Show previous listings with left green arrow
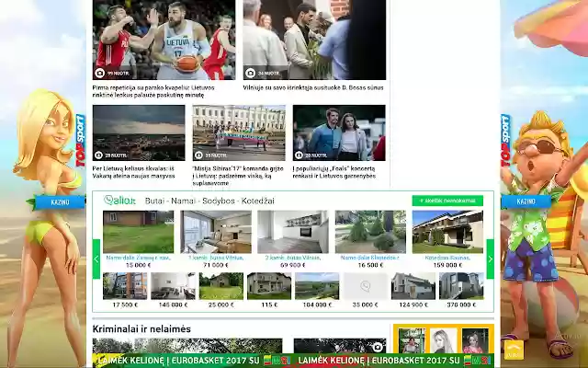 click(x=96, y=259)
